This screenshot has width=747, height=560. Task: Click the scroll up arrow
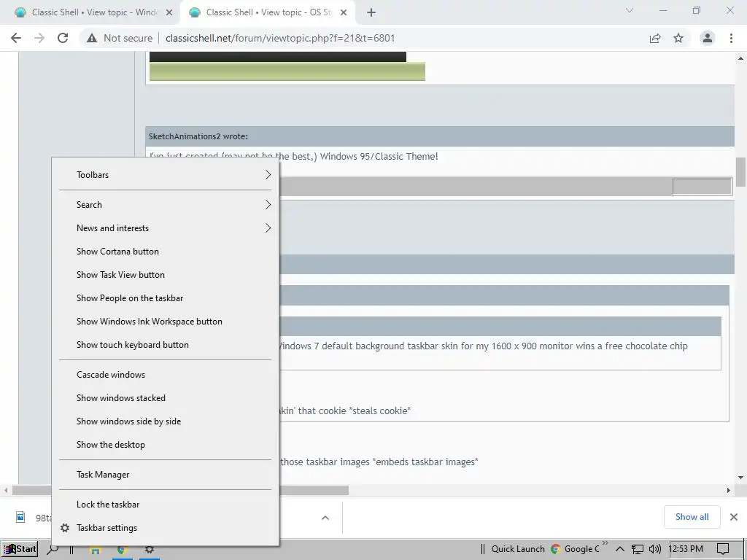pyautogui.click(x=740, y=58)
